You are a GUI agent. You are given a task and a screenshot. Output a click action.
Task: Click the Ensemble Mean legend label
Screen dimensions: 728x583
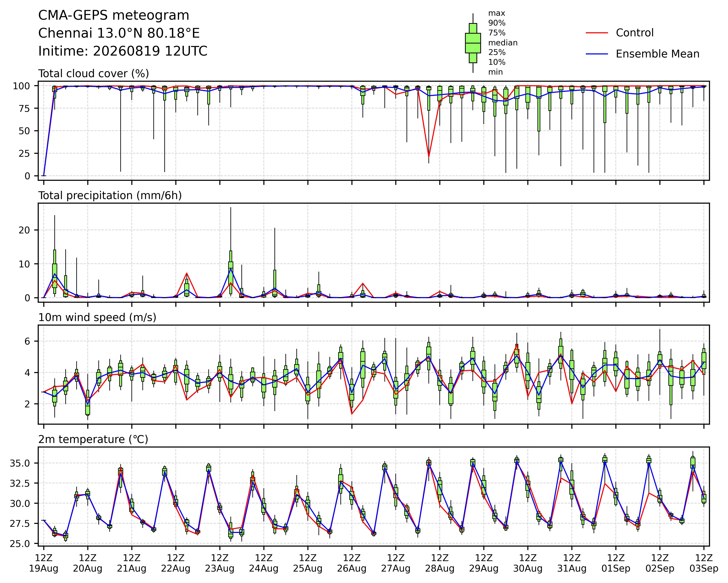click(657, 54)
